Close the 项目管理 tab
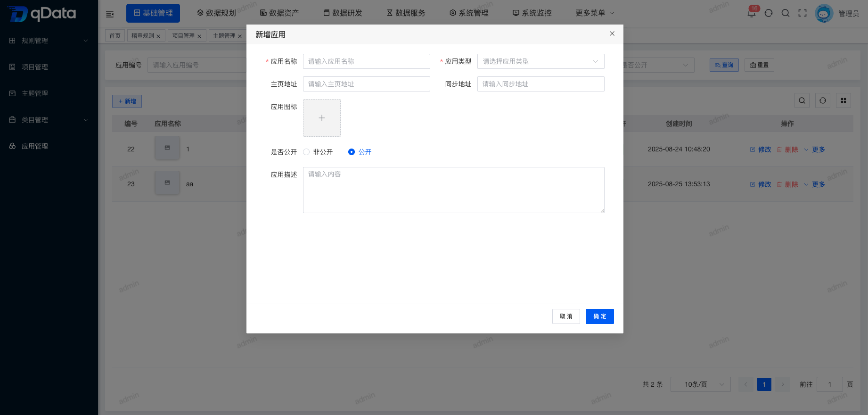The height and width of the screenshot is (415, 868). pos(199,36)
